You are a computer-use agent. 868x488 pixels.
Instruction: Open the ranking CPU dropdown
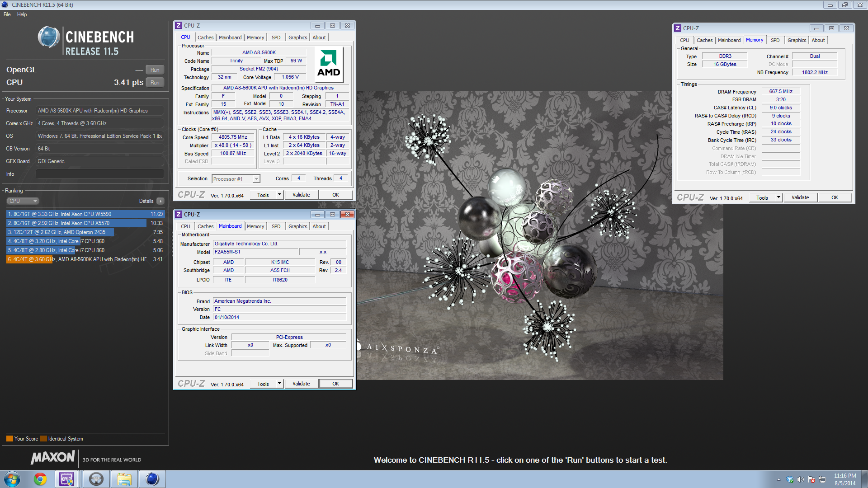pyautogui.click(x=23, y=201)
